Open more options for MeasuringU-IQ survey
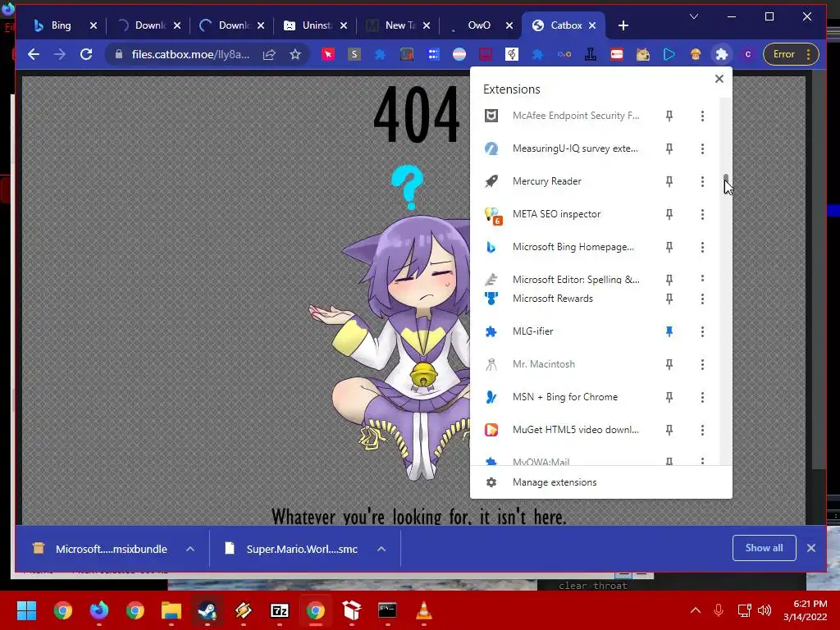Image resolution: width=840 pixels, height=630 pixels. point(702,148)
